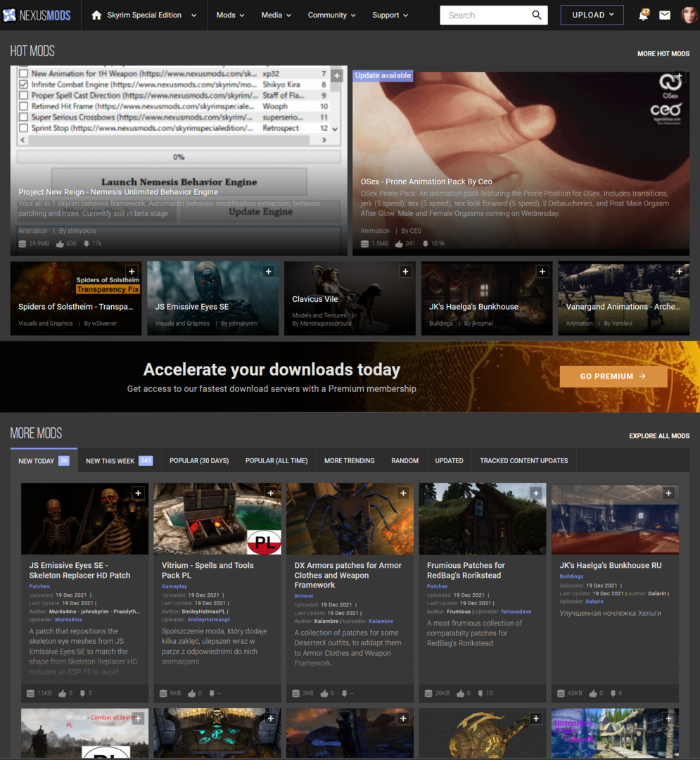The image size is (700, 760).
Task: Open the user profile avatar
Action: [688, 15]
